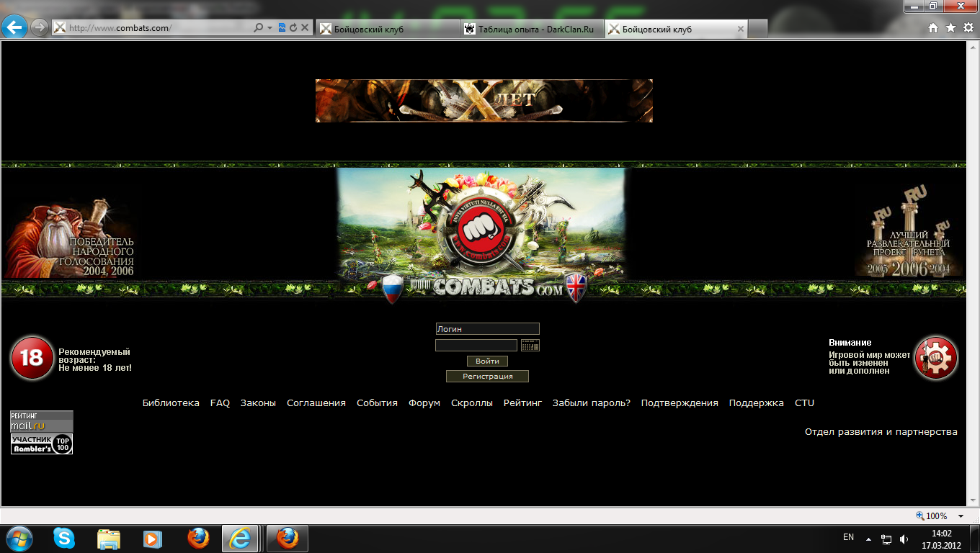This screenshot has width=980, height=553.
Task: Open Favorites with the star icon
Action: pyautogui.click(x=950, y=27)
